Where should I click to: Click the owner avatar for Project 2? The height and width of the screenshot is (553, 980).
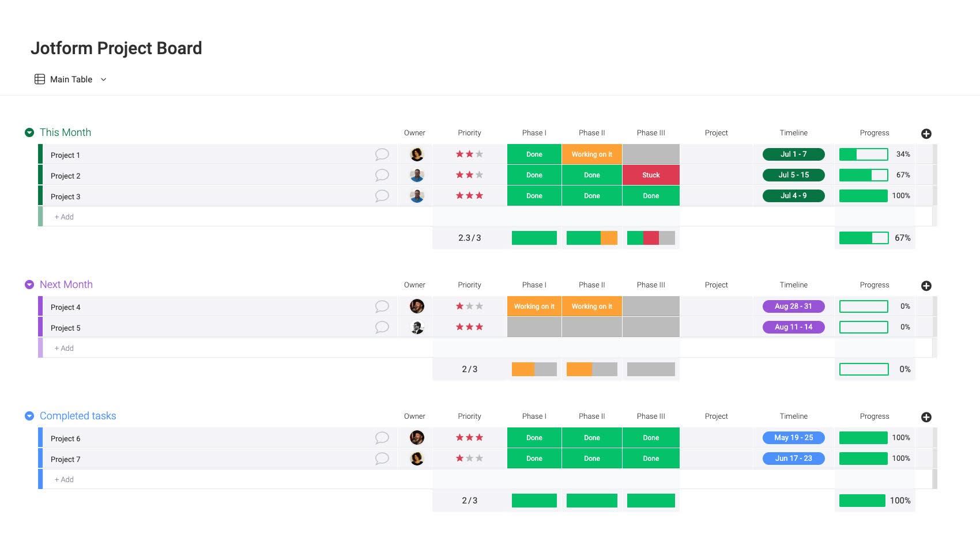[x=417, y=175]
